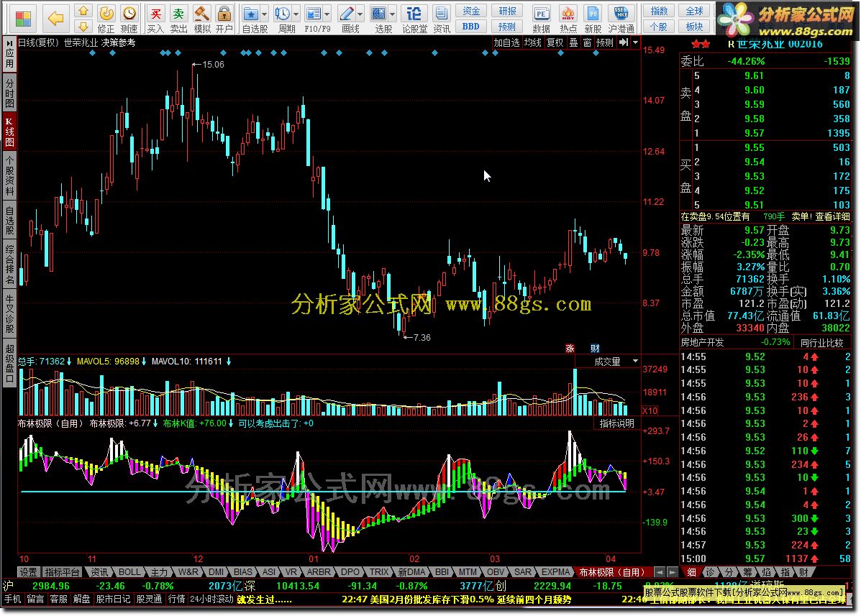
Task: Select the DMI indicator tab
Action: [217, 572]
